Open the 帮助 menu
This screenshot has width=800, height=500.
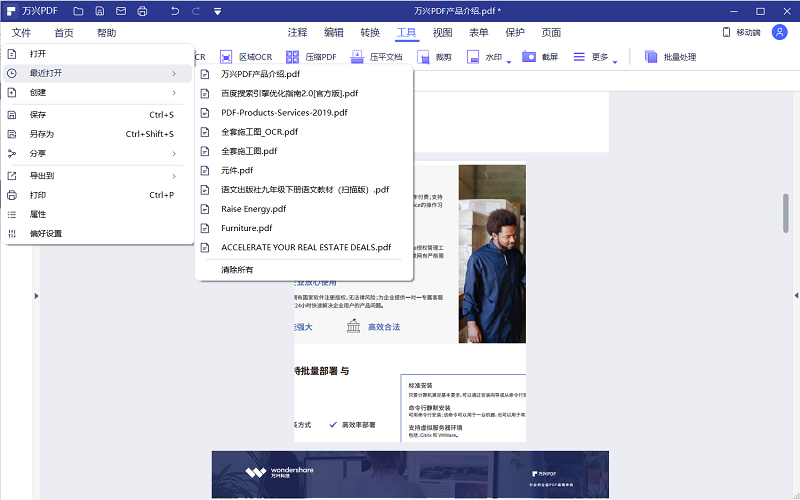tap(106, 33)
